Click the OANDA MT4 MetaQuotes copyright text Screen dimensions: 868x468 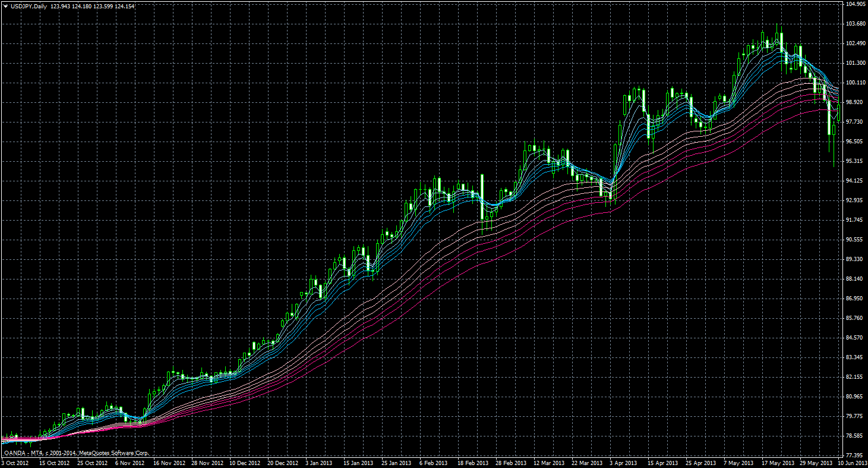click(x=76, y=453)
